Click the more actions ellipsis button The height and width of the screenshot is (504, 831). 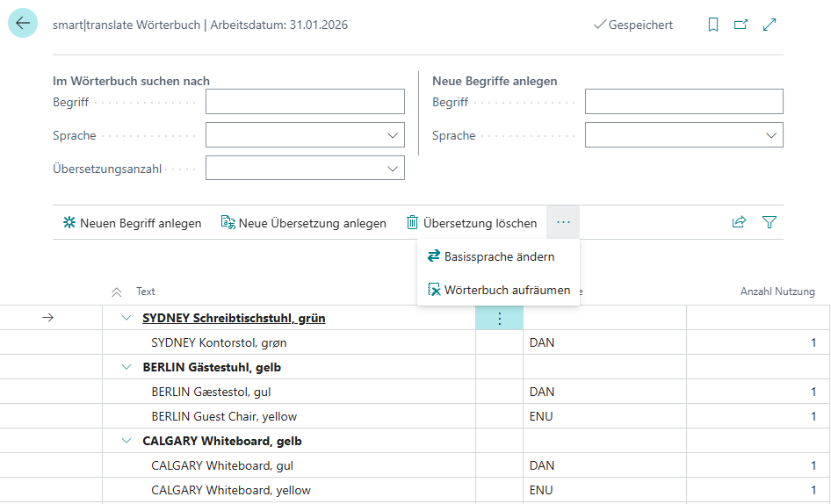[x=563, y=223]
